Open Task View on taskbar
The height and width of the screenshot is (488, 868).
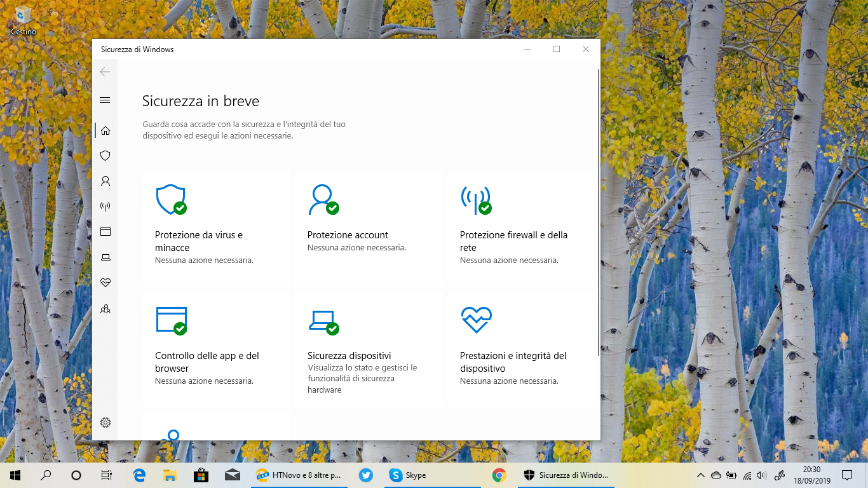click(x=107, y=475)
